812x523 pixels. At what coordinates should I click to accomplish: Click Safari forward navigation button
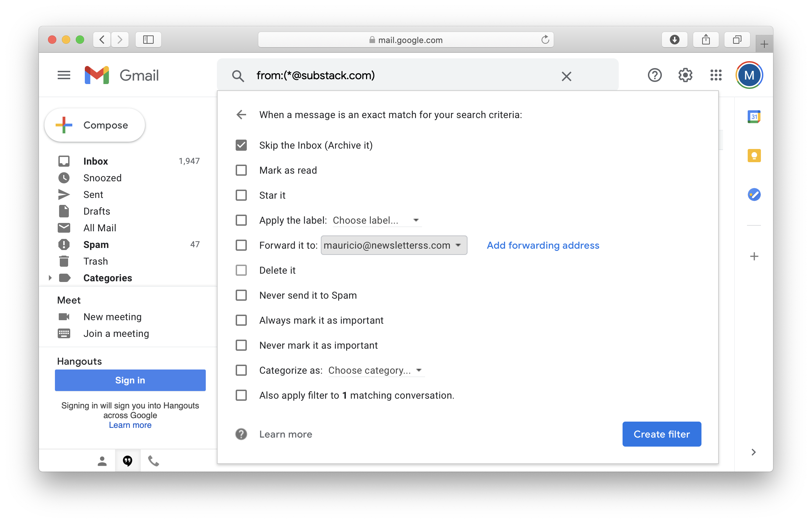120,40
